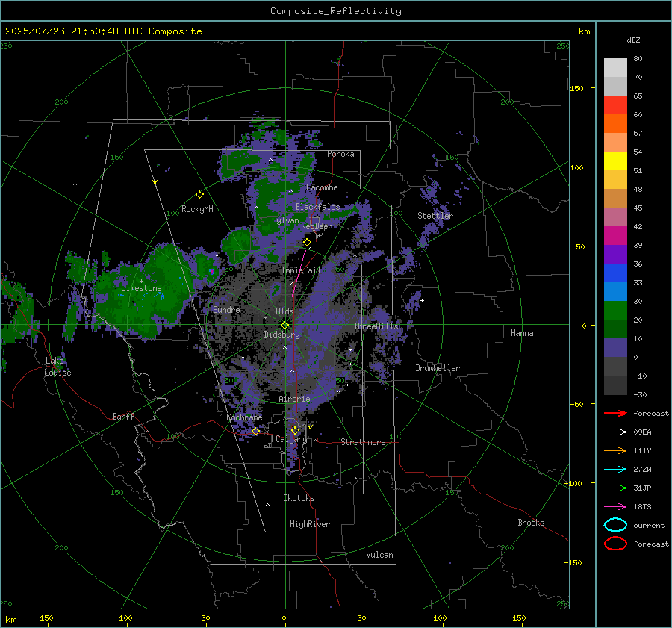Select the Hanna city label
Image resolution: width=672 pixels, height=628 pixels.
click(522, 333)
